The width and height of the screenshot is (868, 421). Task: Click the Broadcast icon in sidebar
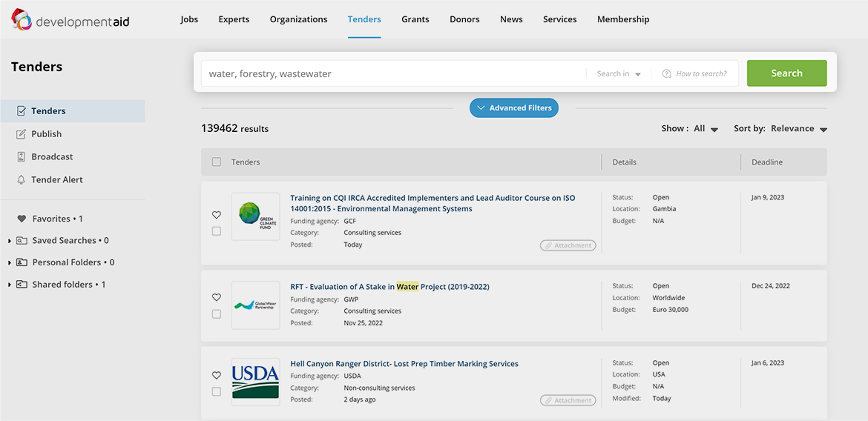pos(22,156)
